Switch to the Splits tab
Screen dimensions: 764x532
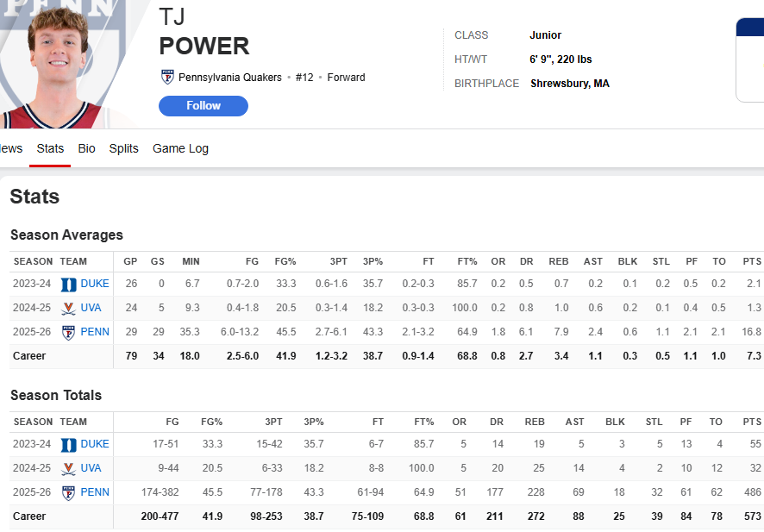[124, 148]
